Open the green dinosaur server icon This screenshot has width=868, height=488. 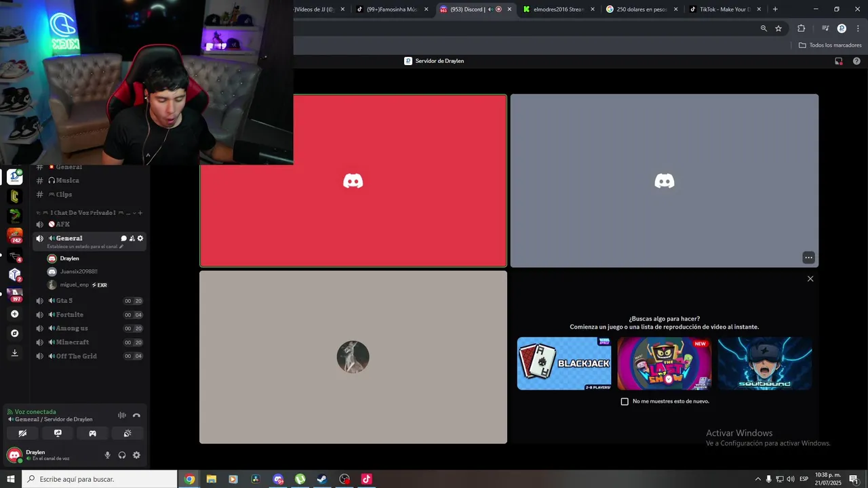14,216
